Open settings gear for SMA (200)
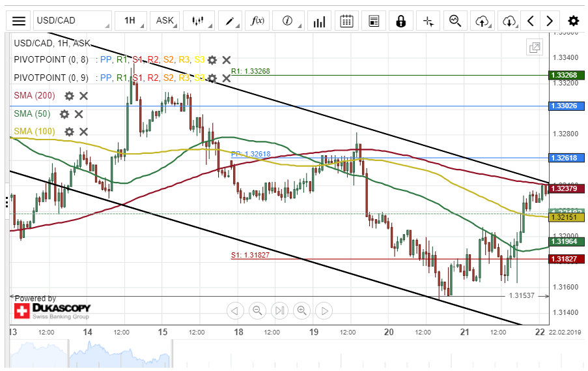This screenshot has width=588, height=371. 69,96
